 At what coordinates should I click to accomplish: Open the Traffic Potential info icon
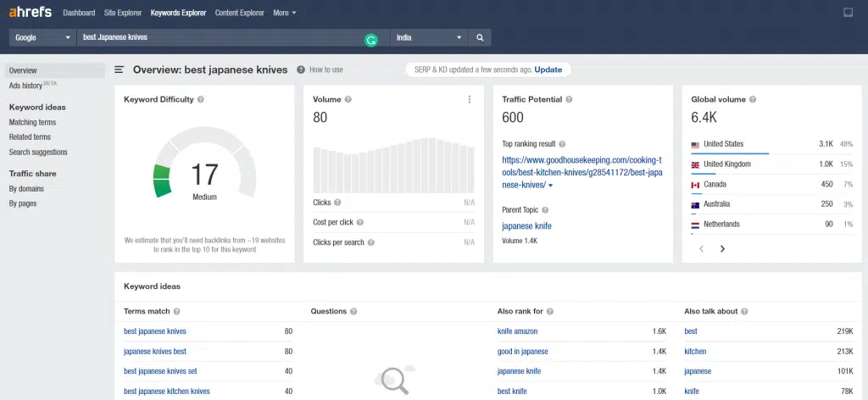[x=569, y=100]
